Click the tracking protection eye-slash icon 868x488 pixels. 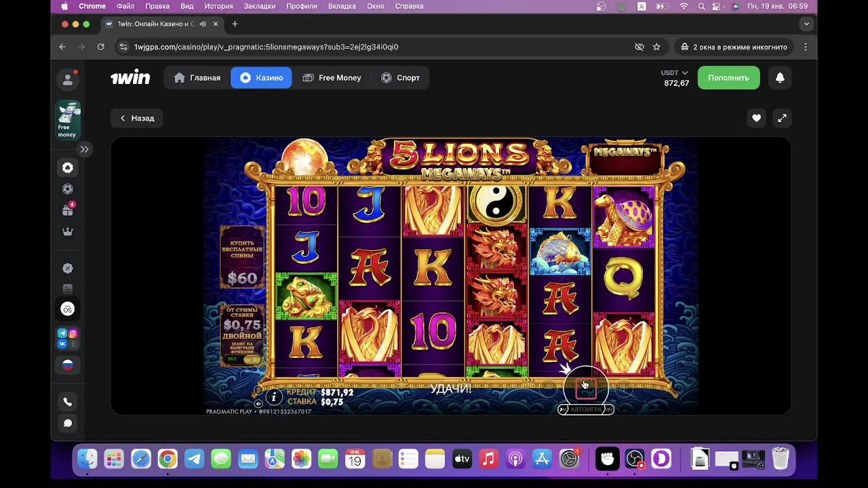pyautogui.click(x=639, y=47)
